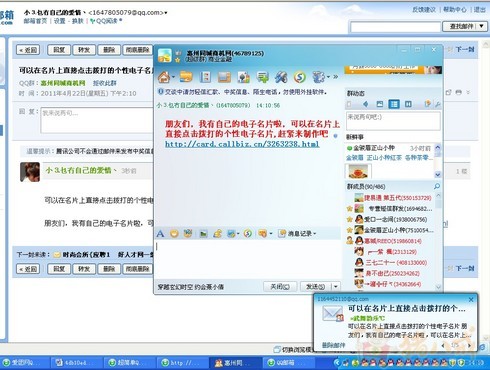Open the 惠州同城商机网 group link in mail

coord(63,83)
